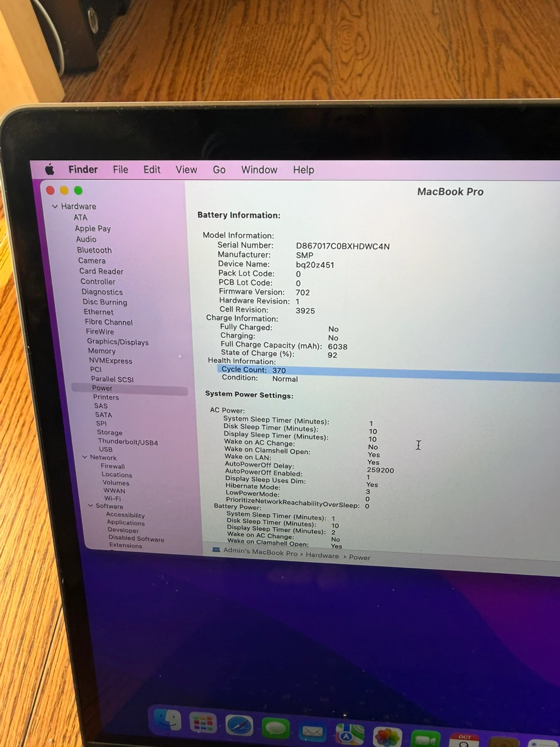Select Applications under Software
The width and height of the screenshot is (560, 747).
pos(126,522)
